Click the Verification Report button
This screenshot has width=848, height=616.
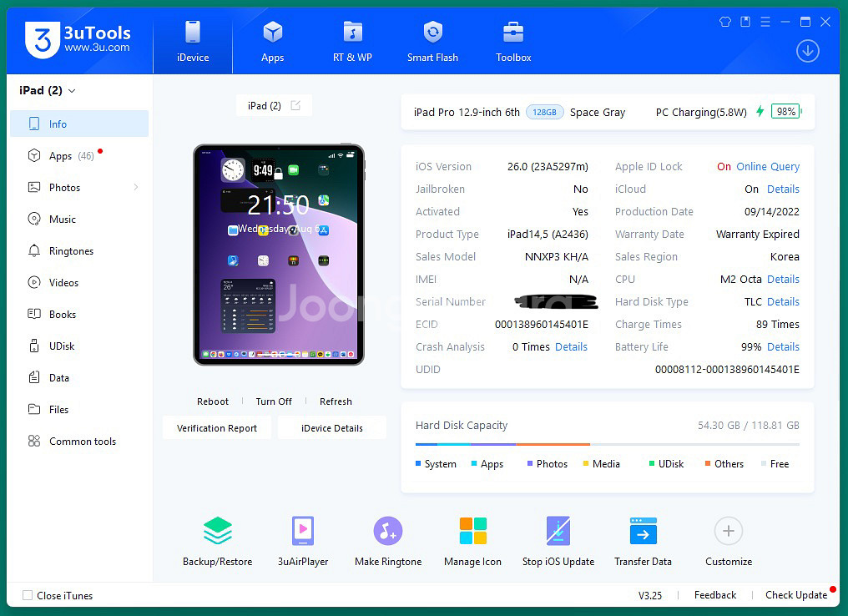pyautogui.click(x=216, y=428)
